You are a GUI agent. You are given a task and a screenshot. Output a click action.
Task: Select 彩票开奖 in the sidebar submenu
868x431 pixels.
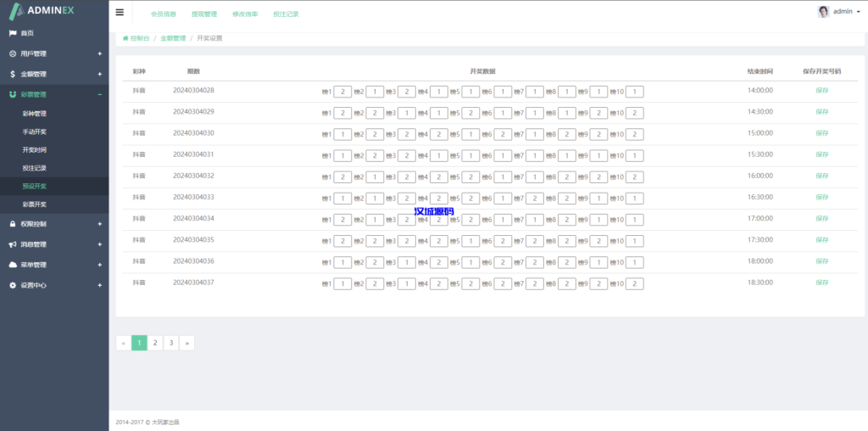pyautogui.click(x=35, y=204)
